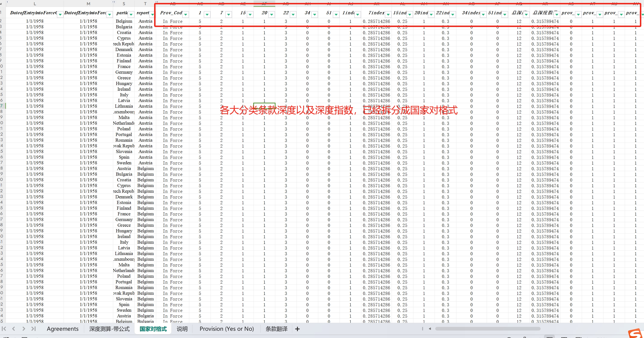
Task: Select the 条款翻译 sheet tab
Action: tap(276, 329)
